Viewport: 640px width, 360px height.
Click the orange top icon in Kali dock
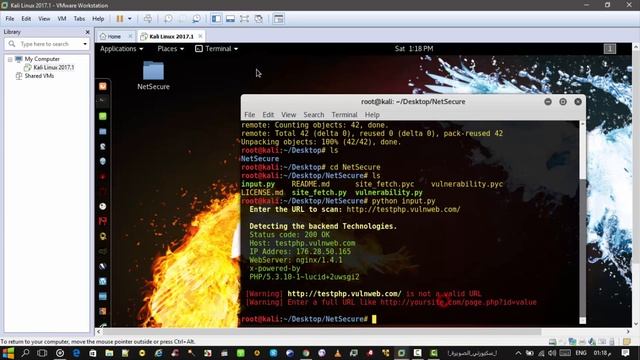(x=103, y=86)
